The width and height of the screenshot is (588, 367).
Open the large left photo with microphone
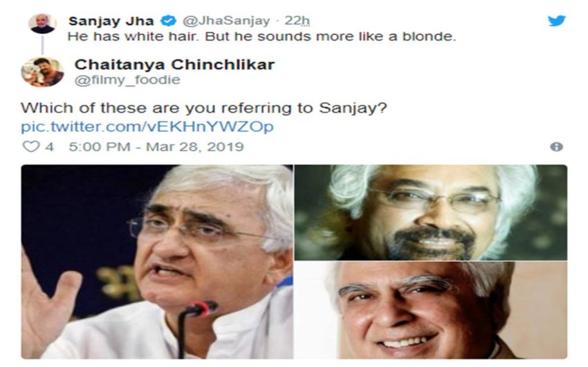pyautogui.click(x=157, y=262)
